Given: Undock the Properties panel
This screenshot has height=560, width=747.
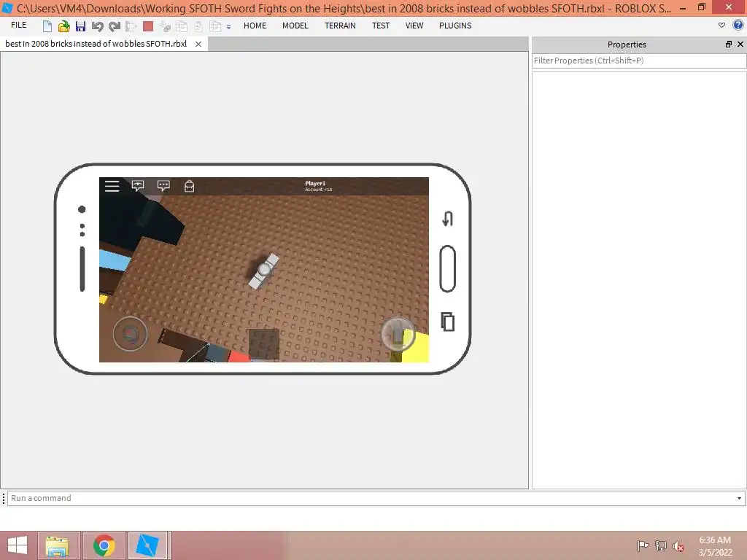Looking at the screenshot, I should point(729,44).
